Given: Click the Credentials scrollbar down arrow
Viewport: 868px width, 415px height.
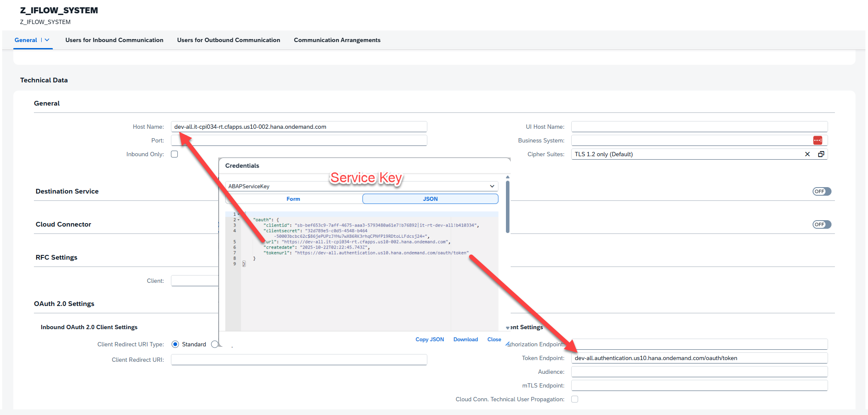Looking at the screenshot, I should 508,328.
